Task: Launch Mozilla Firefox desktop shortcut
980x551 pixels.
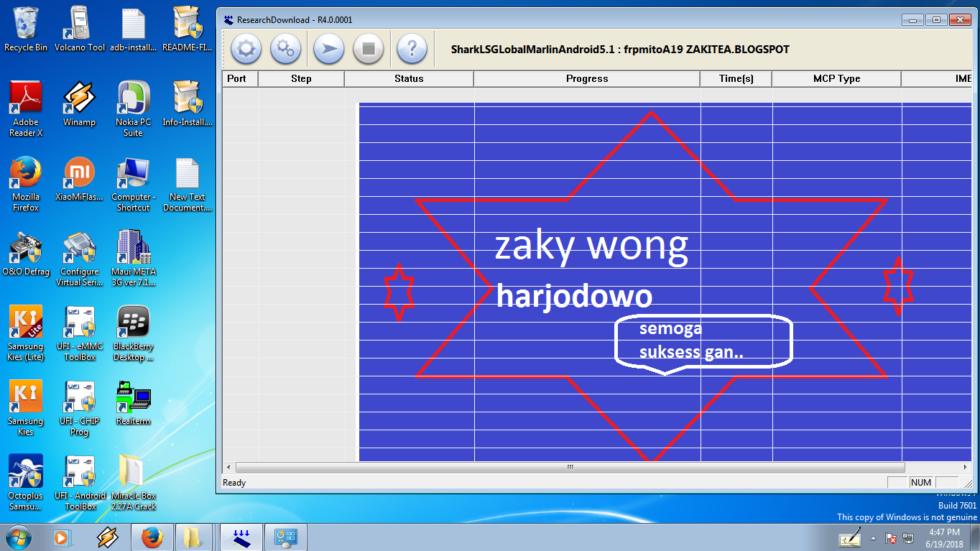Action: 26,183
